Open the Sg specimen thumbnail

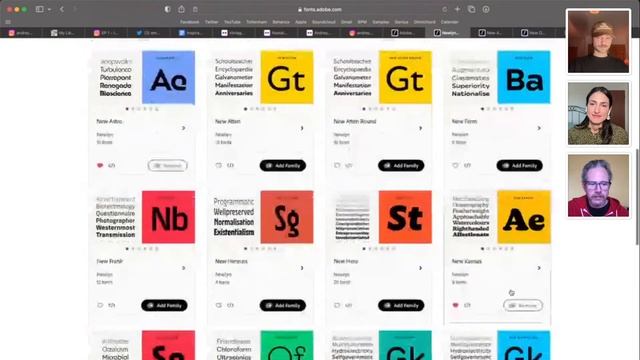tap(287, 217)
